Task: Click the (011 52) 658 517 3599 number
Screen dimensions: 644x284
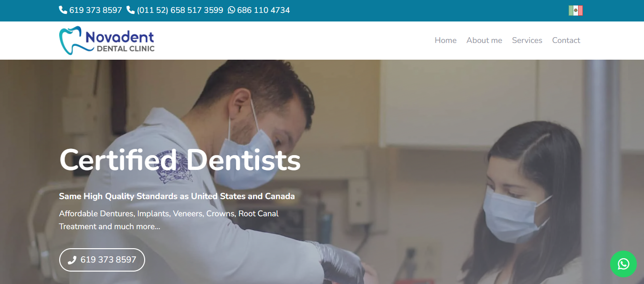Action: pos(180,10)
